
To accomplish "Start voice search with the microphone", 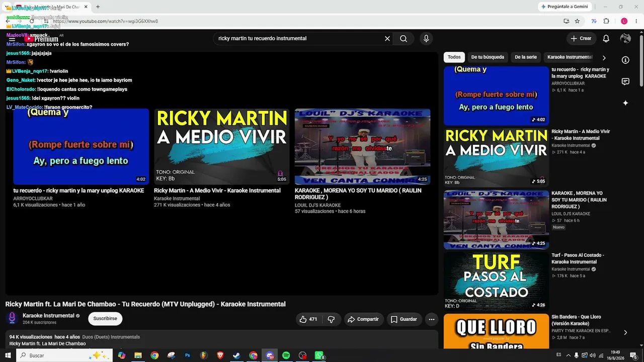I will (x=426, y=39).
